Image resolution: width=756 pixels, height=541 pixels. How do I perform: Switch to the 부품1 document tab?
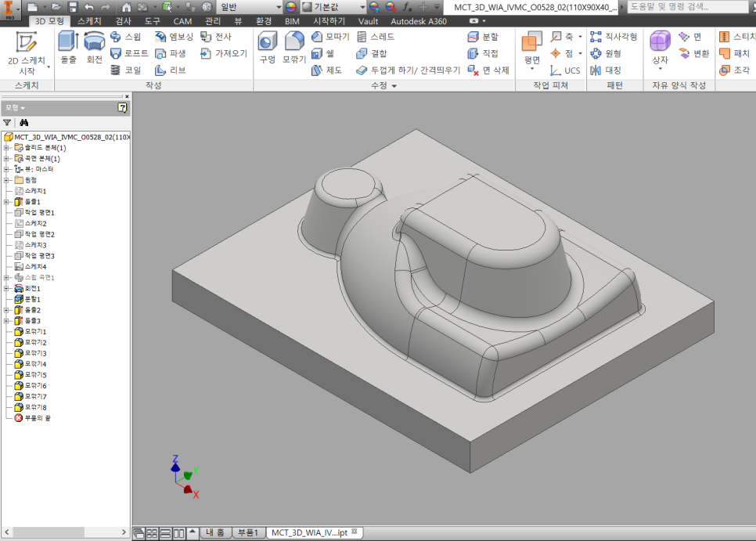point(248,532)
